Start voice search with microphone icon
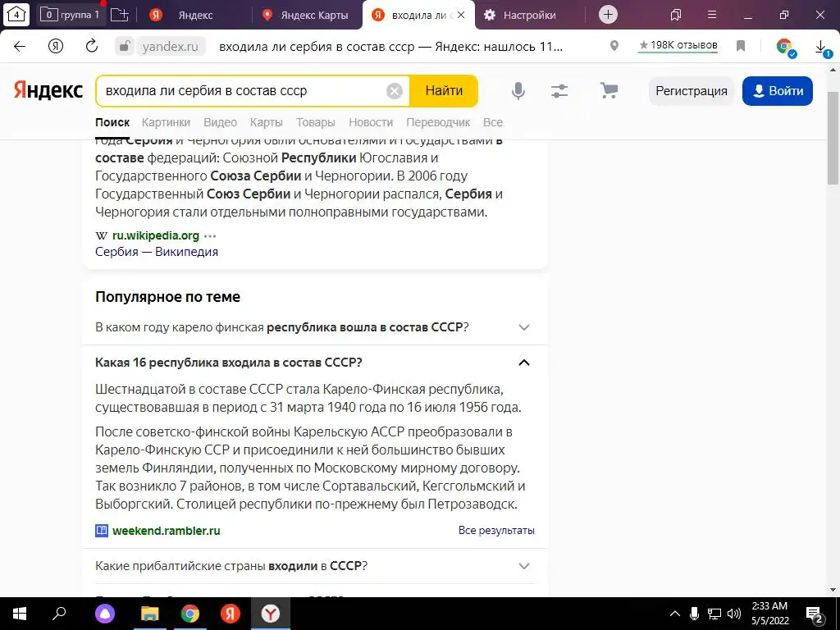Image resolution: width=840 pixels, height=630 pixels. pyautogui.click(x=518, y=91)
